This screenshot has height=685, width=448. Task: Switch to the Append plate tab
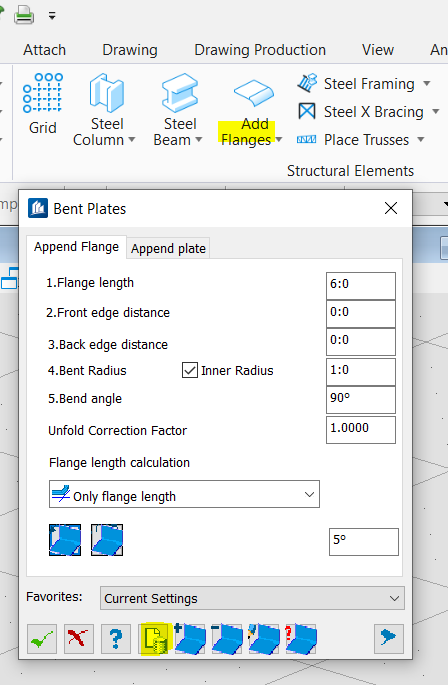click(168, 248)
